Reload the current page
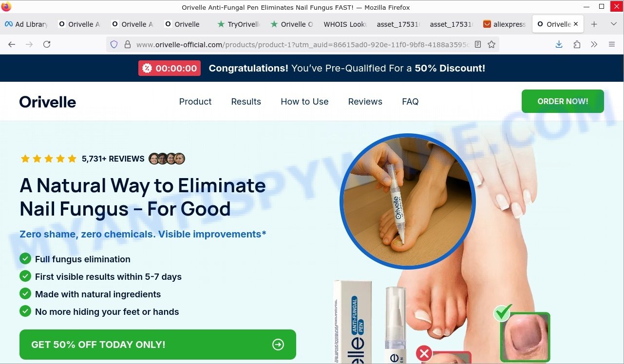624x364 pixels. pos(47,44)
